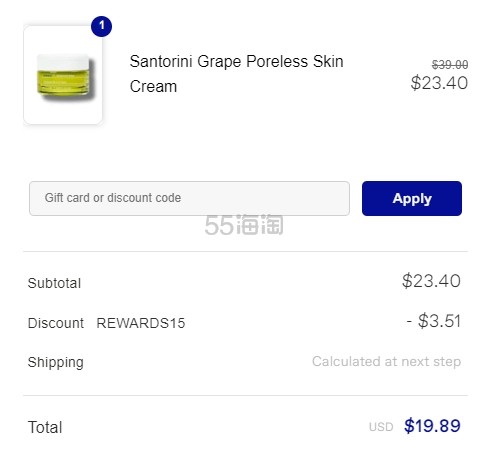Image resolution: width=489 pixels, height=449 pixels.
Task: Click the subtotal amount $23.40
Action: tap(431, 281)
